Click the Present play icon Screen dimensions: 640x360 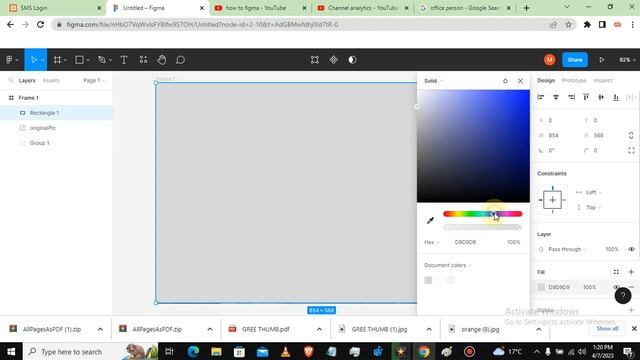click(x=602, y=60)
